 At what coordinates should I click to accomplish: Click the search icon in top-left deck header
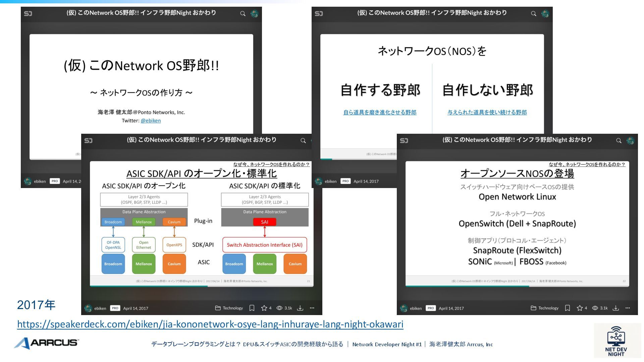(243, 14)
